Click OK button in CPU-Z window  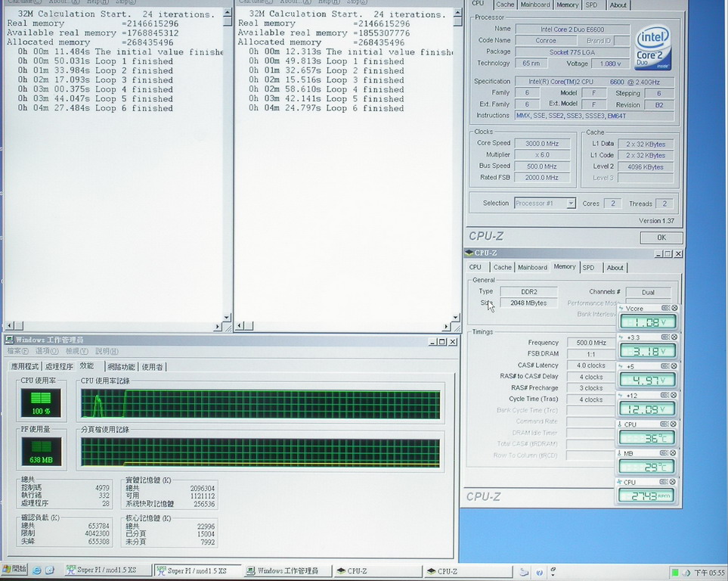(661, 238)
